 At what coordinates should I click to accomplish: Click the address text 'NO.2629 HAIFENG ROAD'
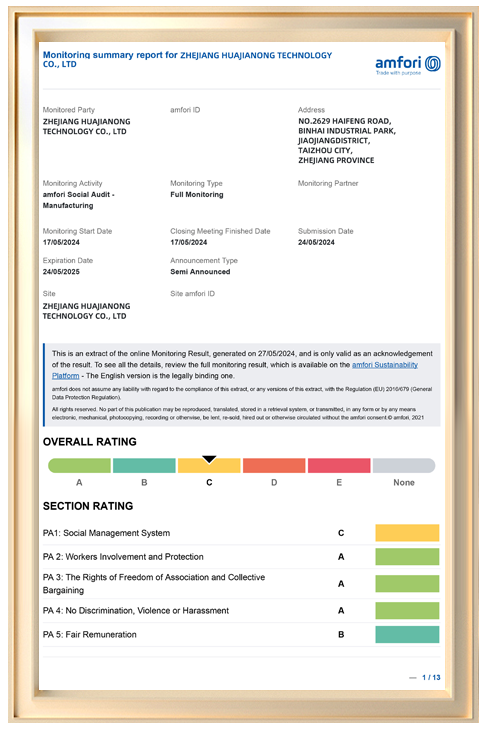pos(345,121)
